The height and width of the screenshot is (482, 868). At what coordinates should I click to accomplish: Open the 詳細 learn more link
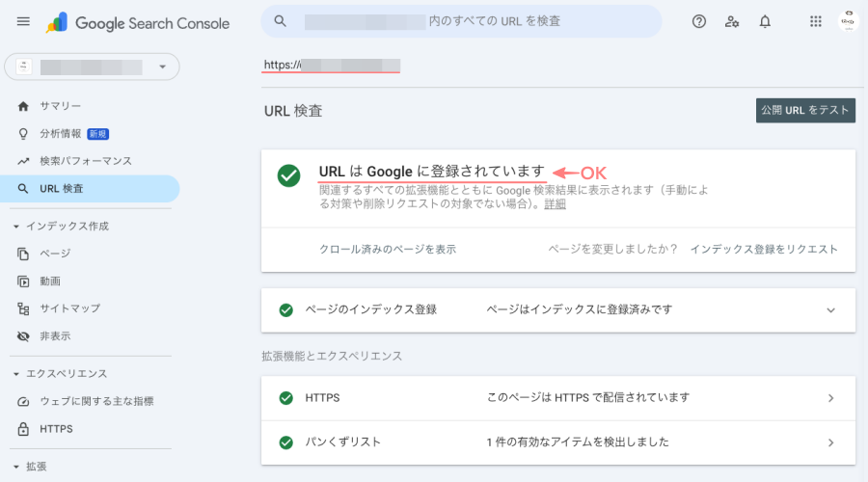pyautogui.click(x=555, y=204)
